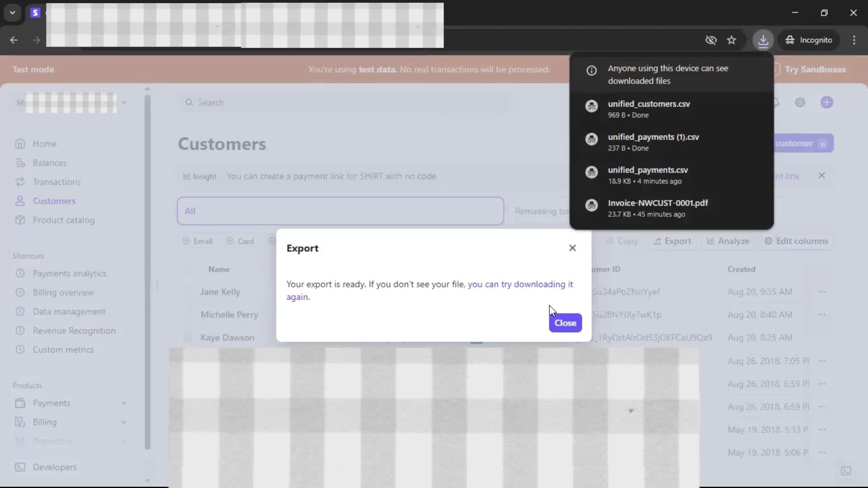Open the account switcher dropdown arrow

[123, 103]
